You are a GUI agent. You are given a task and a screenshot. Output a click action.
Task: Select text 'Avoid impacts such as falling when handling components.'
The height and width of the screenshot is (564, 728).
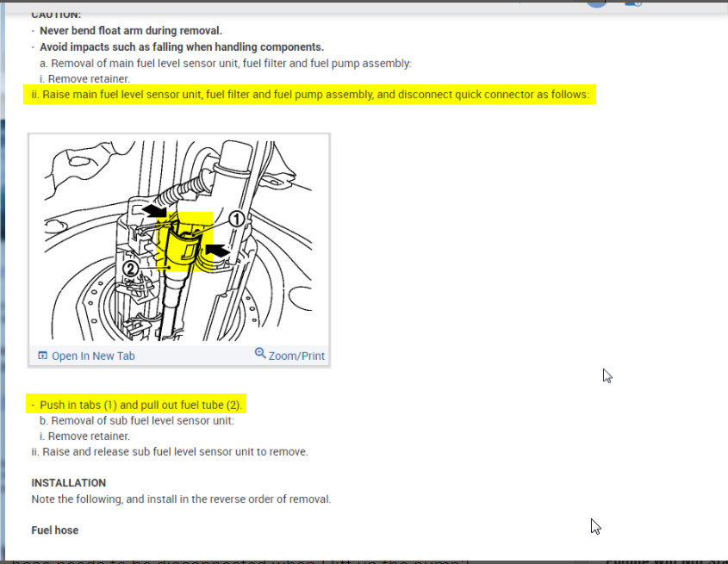182,47
